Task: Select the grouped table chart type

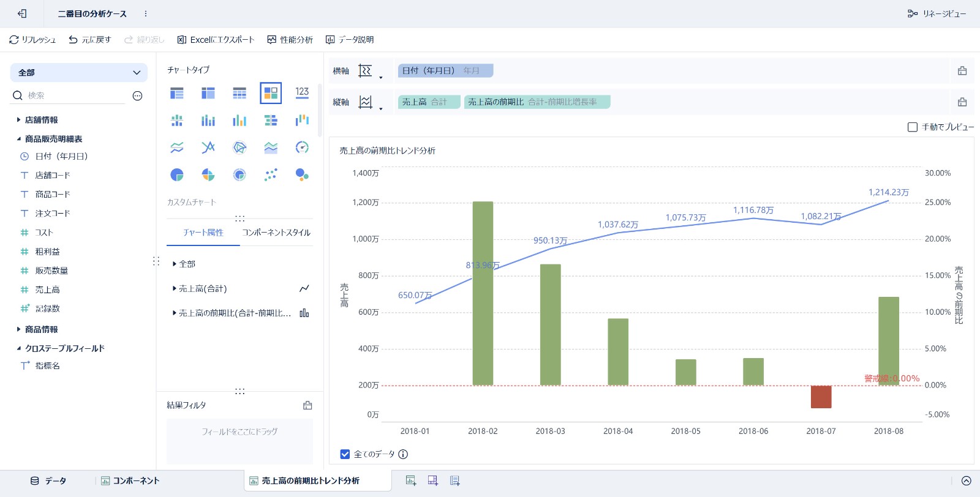Action: [x=177, y=93]
